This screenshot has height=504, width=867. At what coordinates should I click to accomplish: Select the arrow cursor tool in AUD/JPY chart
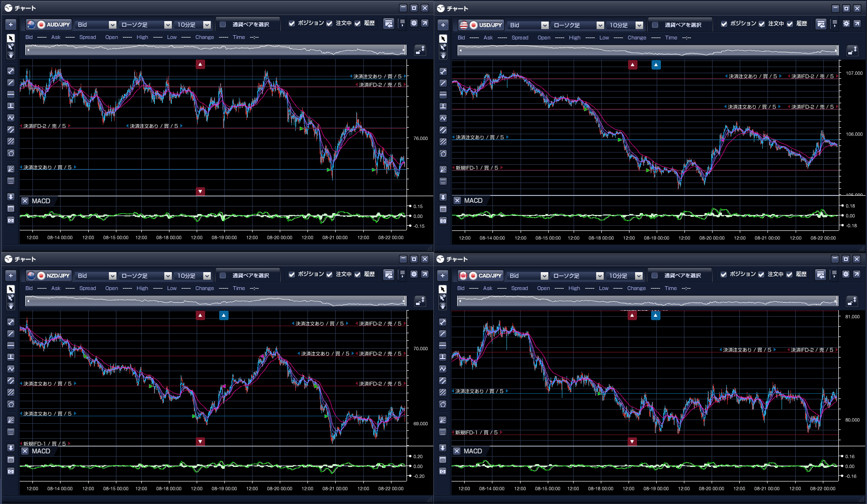tap(11, 38)
